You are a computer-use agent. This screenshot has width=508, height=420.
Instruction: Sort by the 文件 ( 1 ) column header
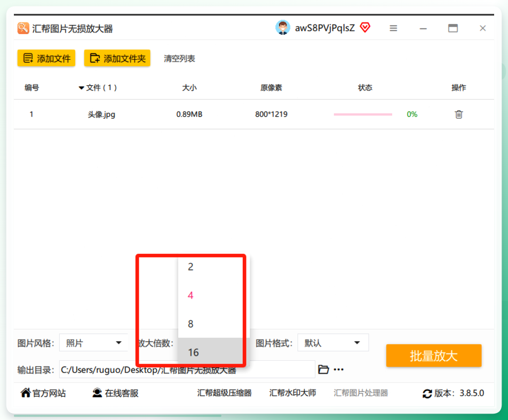tap(98, 88)
